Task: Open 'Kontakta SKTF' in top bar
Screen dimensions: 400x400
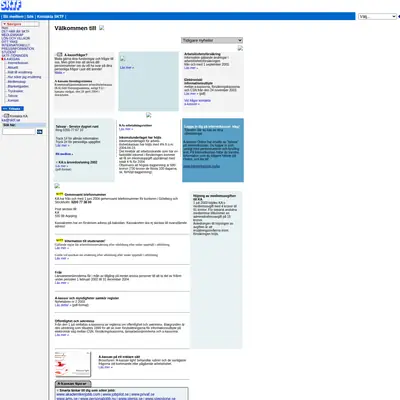Action: tap(50, 17)
